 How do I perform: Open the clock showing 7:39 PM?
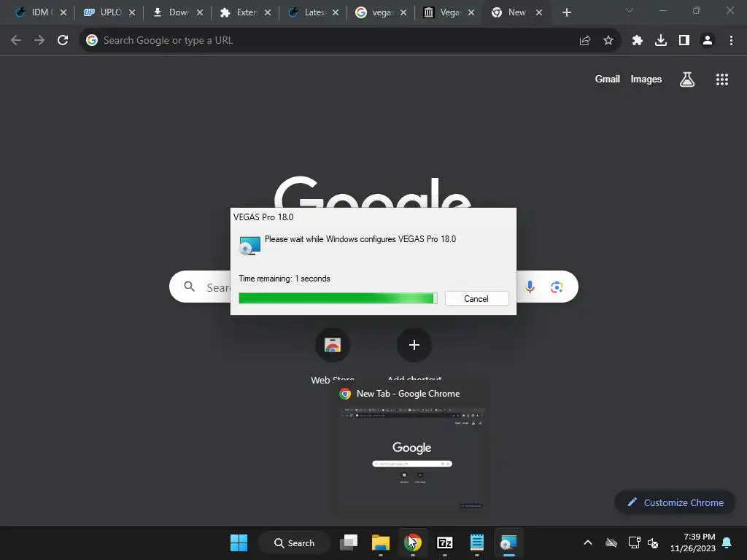click(x=693, y=542)
